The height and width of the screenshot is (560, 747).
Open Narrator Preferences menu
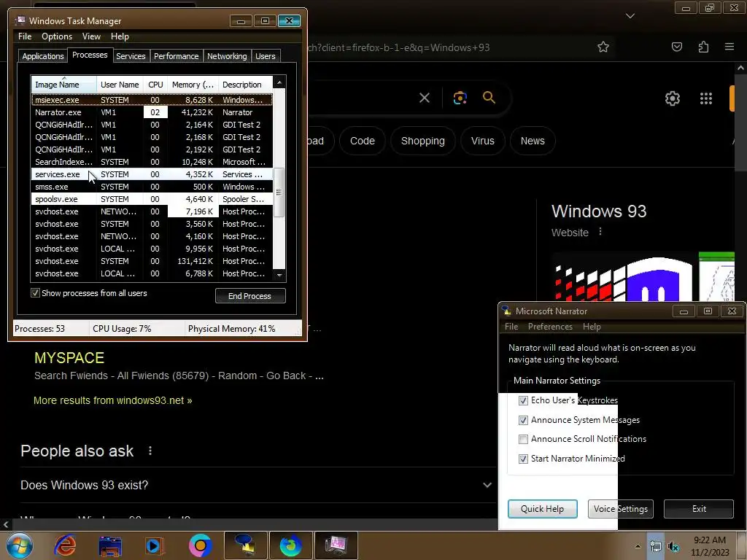coord(550,327)
